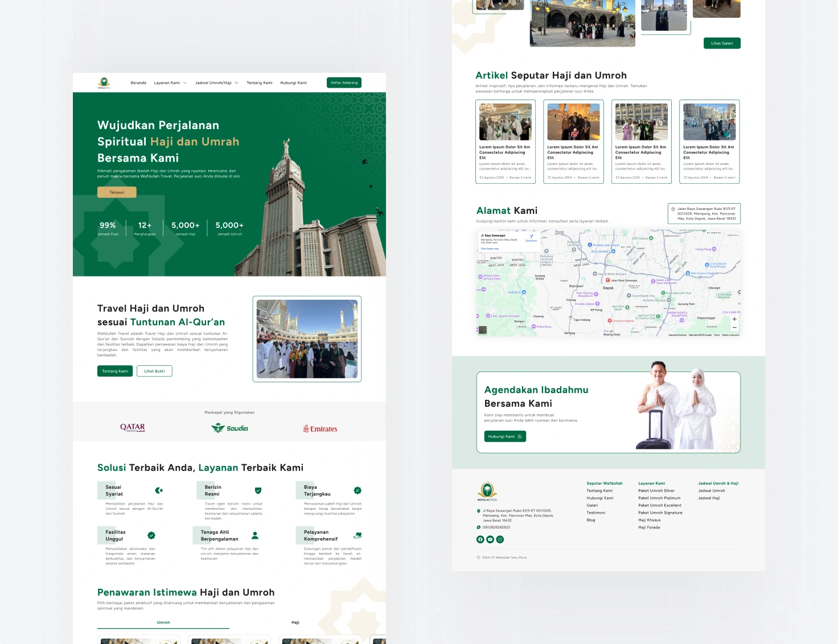Open the Testimoni footer link
Image resolution: width=838 pixels, height=644 pixels.
tap(596, 513)
